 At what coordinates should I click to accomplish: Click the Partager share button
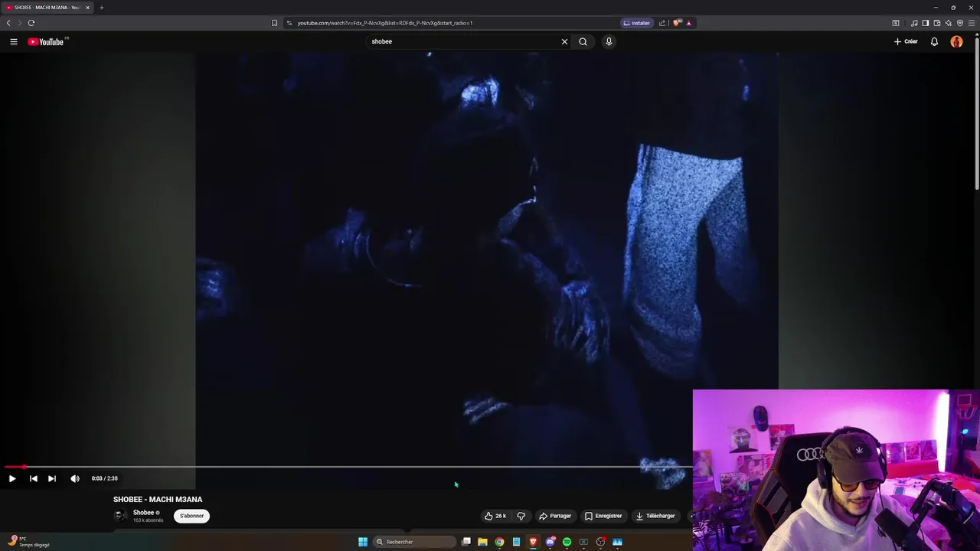click(555, 516)
